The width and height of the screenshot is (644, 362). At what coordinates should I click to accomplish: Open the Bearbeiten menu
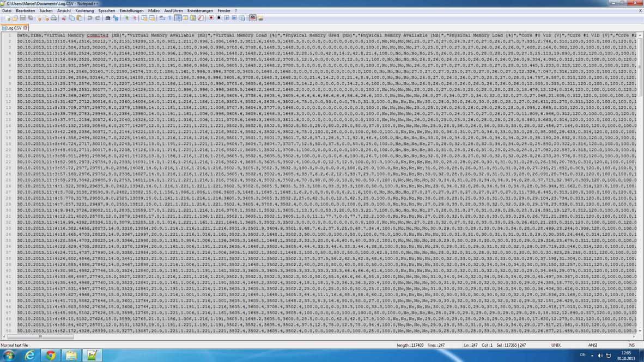tap(25, 11)
